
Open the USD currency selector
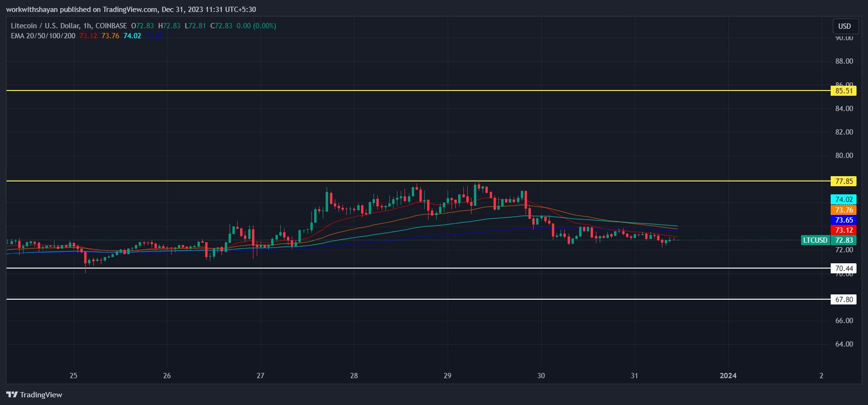click(x=845, y=26)
